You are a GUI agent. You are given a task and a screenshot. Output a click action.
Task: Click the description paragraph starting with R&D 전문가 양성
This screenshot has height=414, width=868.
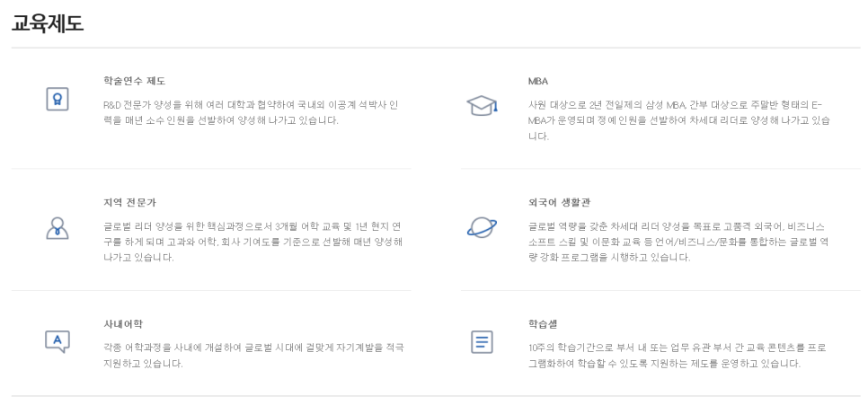tap(251, 112)
